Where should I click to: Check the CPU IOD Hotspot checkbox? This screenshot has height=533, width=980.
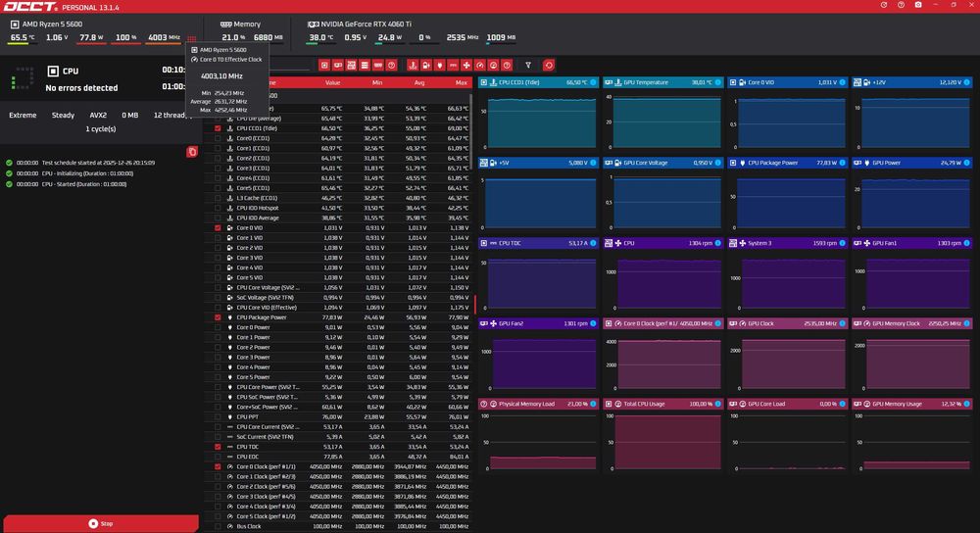coord(218,208)
